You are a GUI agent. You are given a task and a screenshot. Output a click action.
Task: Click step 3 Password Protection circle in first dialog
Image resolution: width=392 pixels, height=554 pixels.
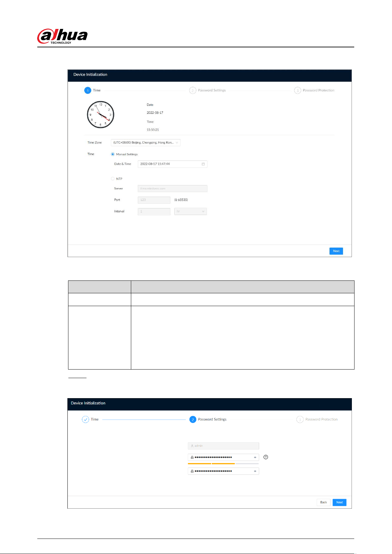coord(298,90)
